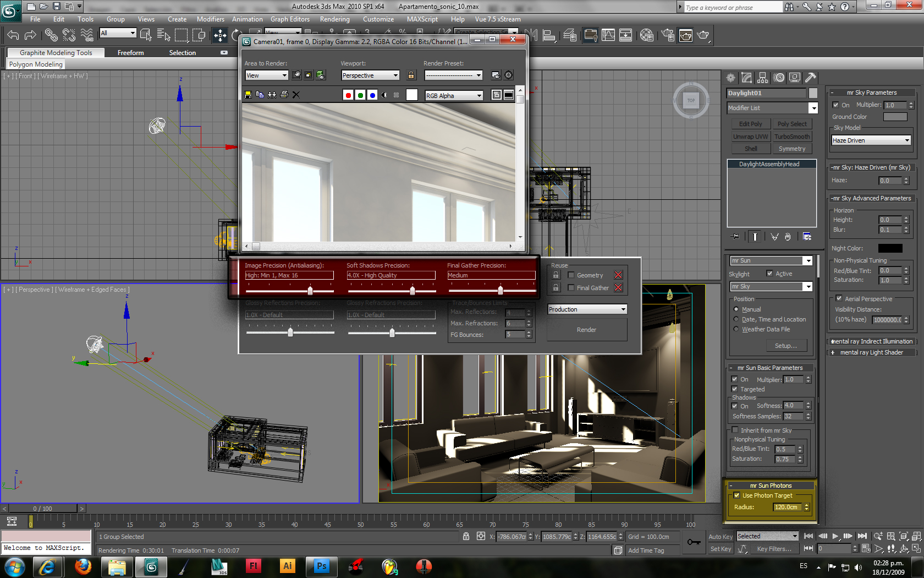Toggle Aerial Perspective checkbox

[x=839, y=298]
